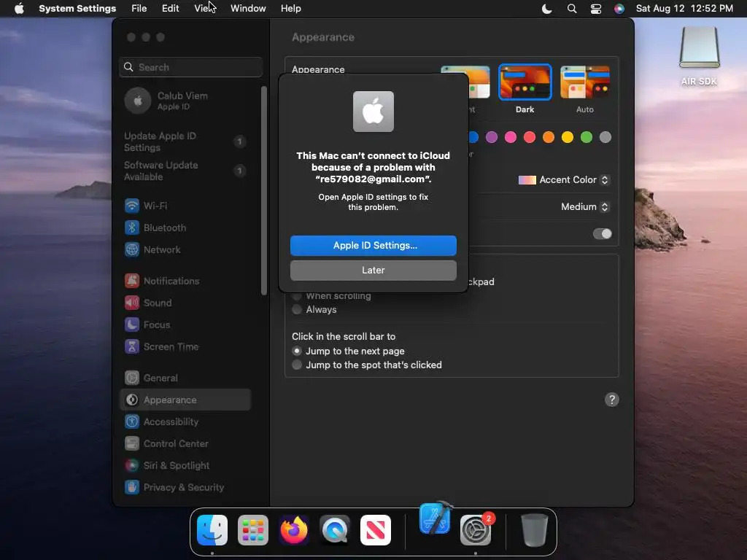Screen dimensions: 747x560
Task: Open the Window menu
Action: [248, 9]
